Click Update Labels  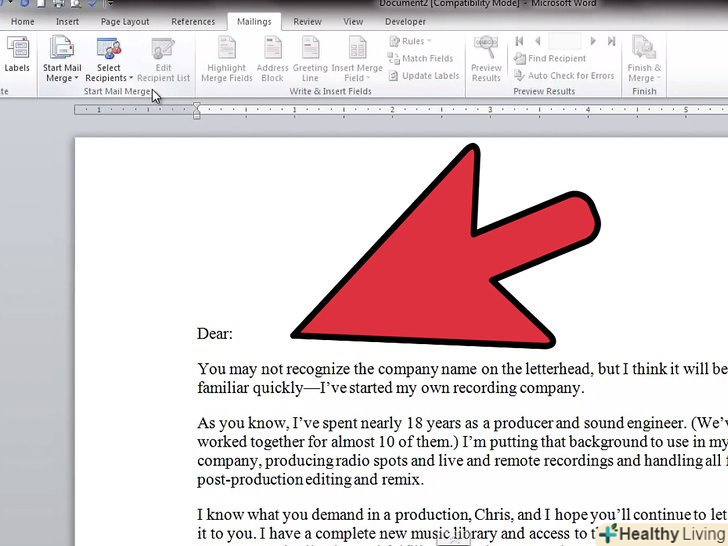424,76
